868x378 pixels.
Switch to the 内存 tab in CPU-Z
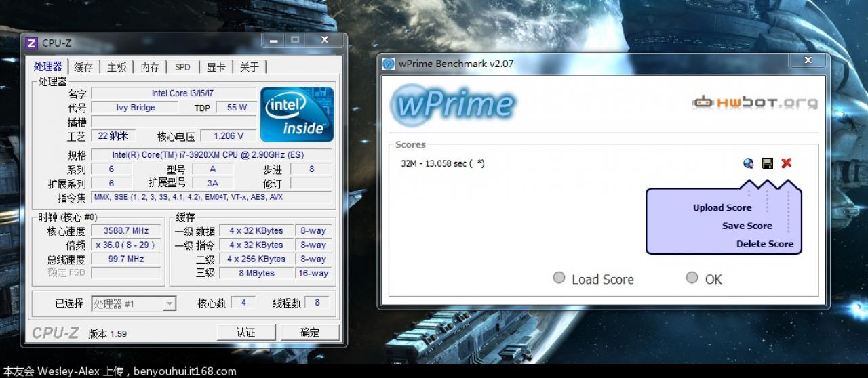pos(150,67)
